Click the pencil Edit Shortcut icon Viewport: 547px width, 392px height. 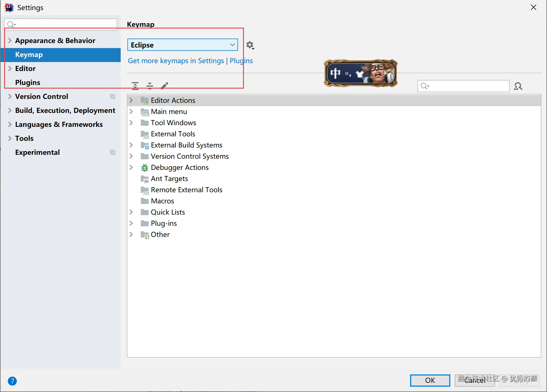click(165, 85)
